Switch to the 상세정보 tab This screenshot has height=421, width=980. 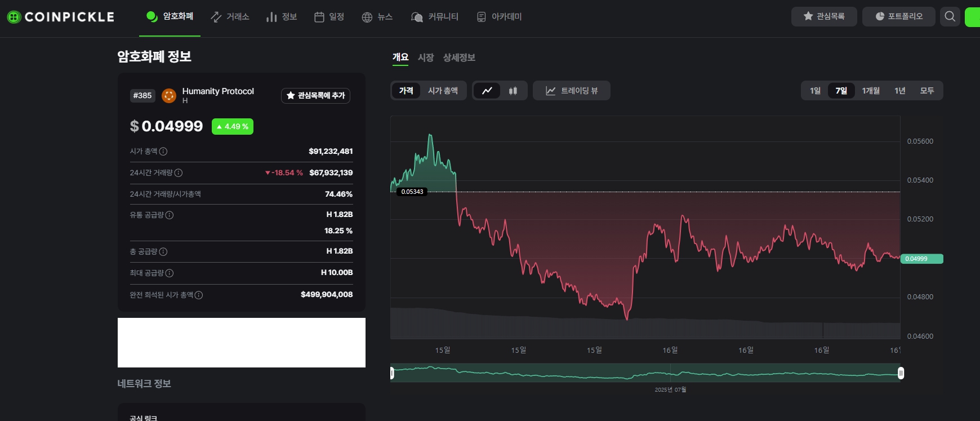(x=459, y=57)
